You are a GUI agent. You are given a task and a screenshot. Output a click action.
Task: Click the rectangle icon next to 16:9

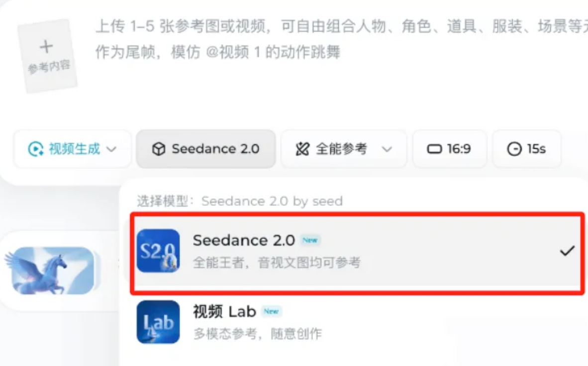[x=434, y=149]
